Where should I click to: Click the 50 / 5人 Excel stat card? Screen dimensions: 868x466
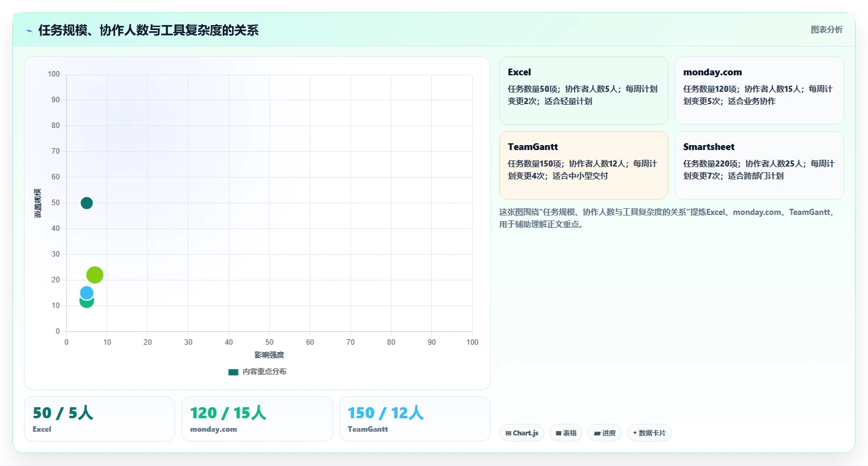click(99, 419)
